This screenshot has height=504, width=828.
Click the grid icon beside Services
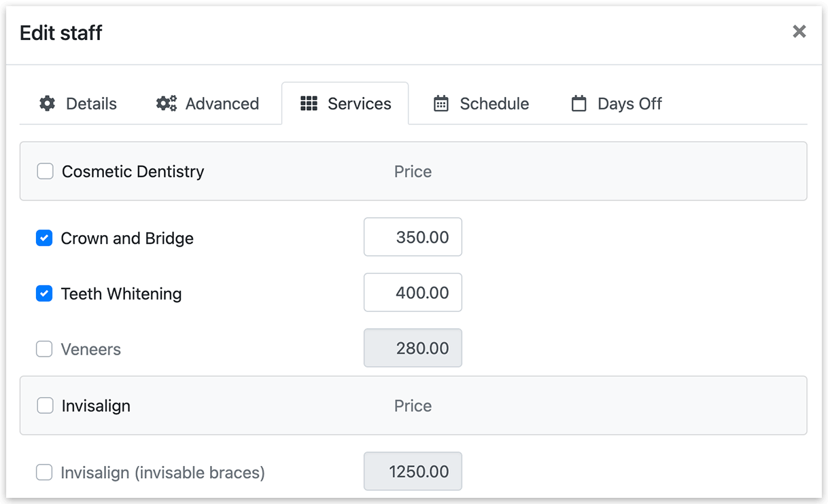click(x=309, y=103)
